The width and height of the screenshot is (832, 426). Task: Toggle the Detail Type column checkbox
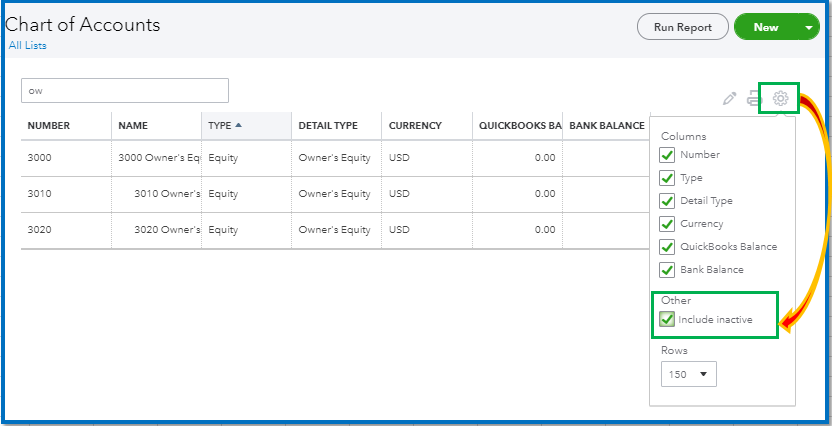point(667,201)
